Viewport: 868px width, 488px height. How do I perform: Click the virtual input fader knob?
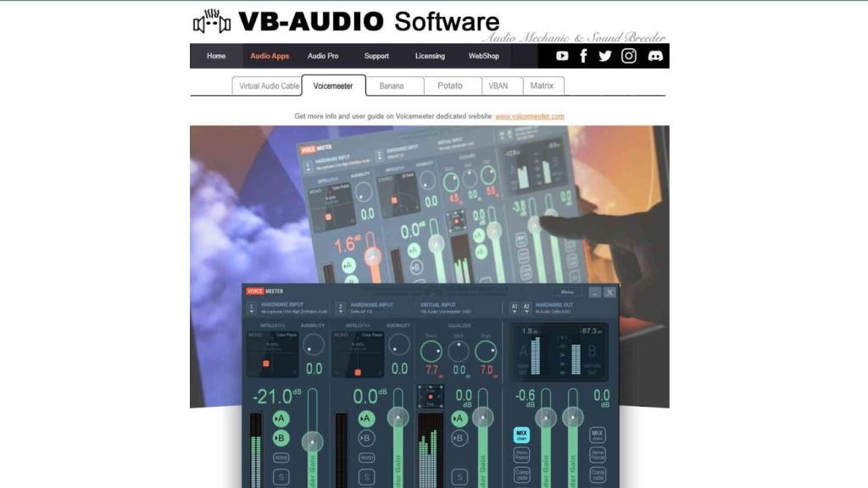(x=483, y=417)
